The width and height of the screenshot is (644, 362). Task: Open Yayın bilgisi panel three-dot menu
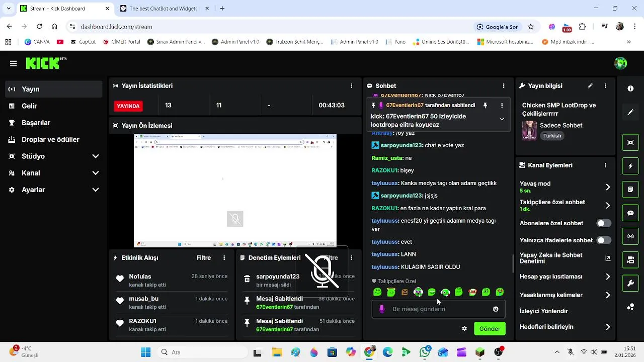tap(605, 86)
